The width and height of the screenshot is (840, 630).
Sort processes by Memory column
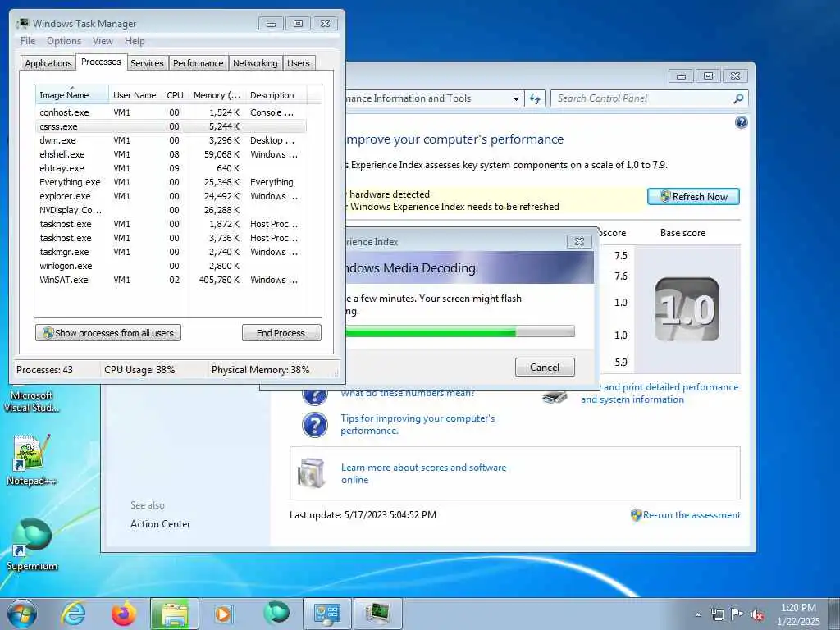(217, 95)
